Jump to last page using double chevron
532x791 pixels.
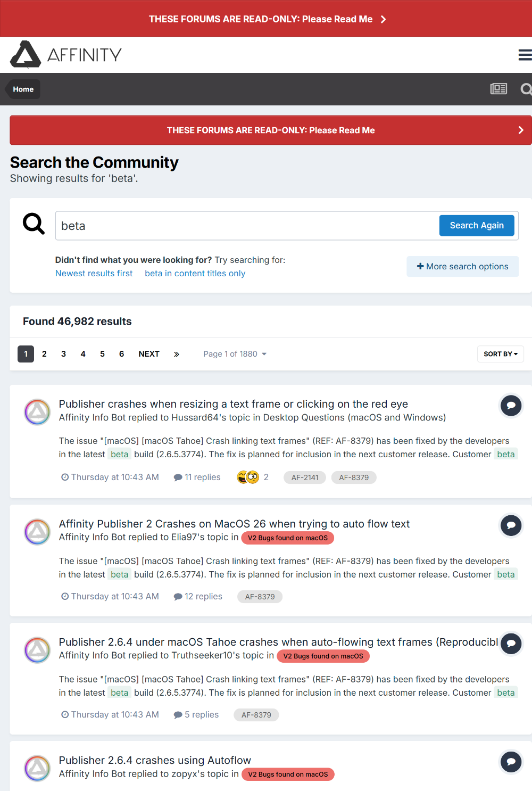(177, 354)
